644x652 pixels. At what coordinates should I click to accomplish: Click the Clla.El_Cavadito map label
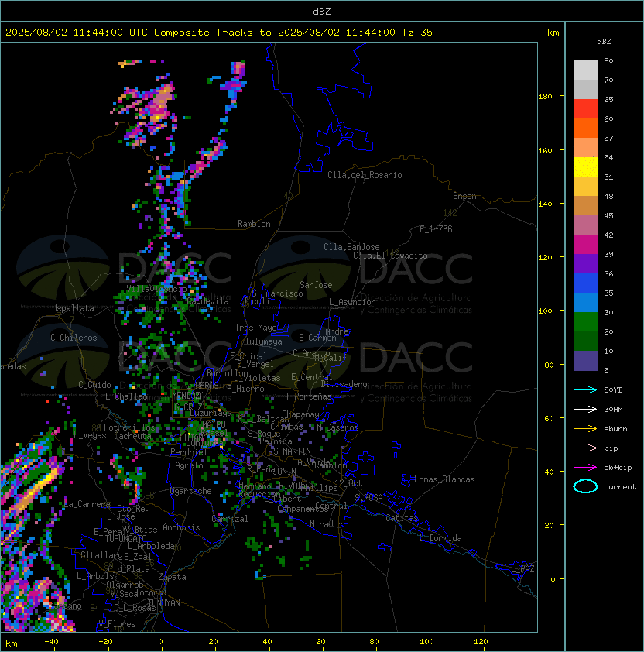(390, 256)
